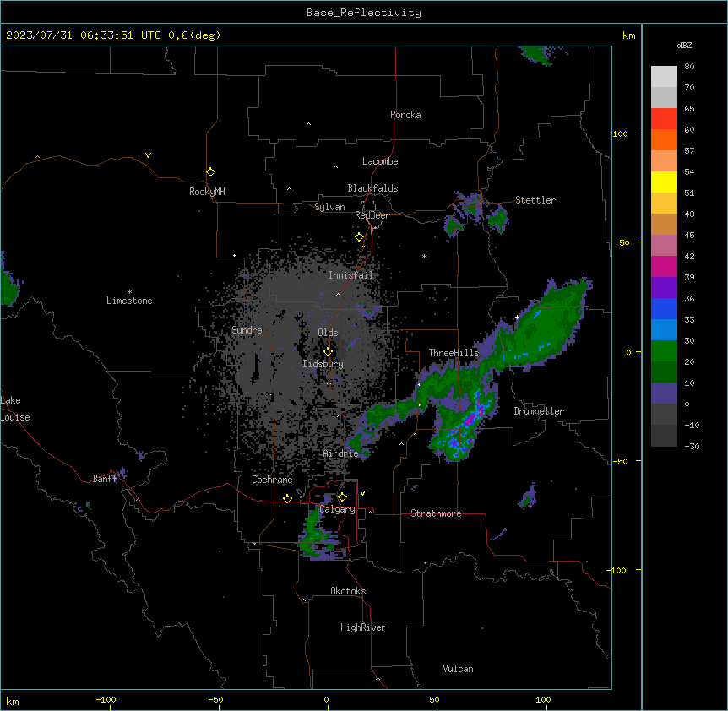Click the green echo patch just left of Stettler label
Viewport: 728px width, 711px height.
(498, 218)
